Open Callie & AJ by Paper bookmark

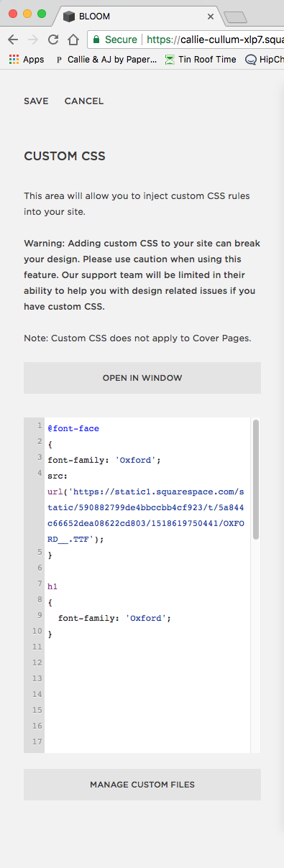106,60
